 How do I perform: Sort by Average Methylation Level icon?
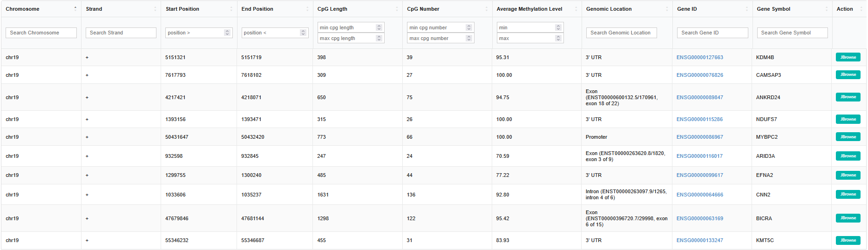576,9
